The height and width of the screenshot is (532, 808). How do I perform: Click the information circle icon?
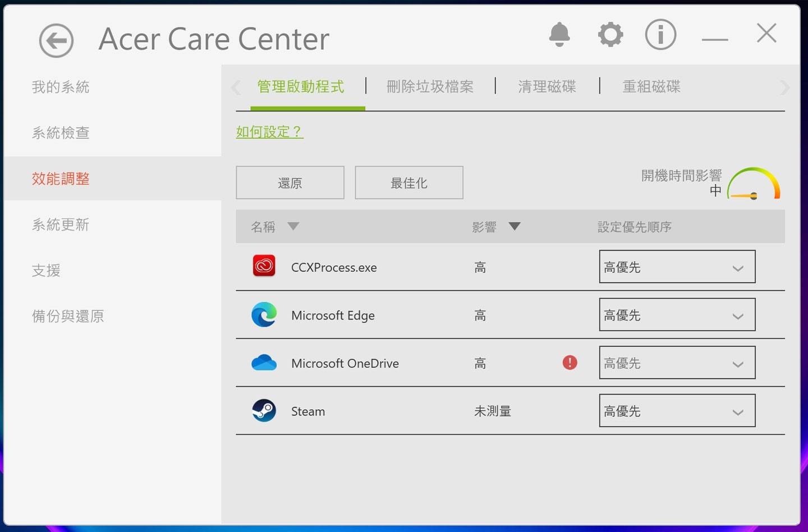coord(660,35)
